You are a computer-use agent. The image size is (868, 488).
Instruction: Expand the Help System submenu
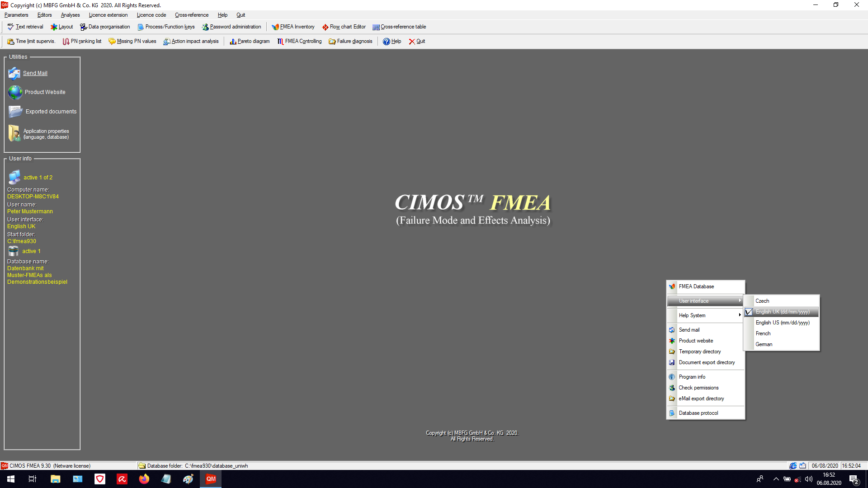click(705, 315)
